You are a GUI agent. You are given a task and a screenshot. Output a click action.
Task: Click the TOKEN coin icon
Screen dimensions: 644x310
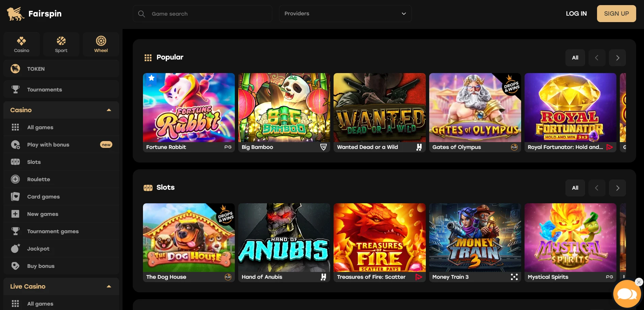coord(15,69)
